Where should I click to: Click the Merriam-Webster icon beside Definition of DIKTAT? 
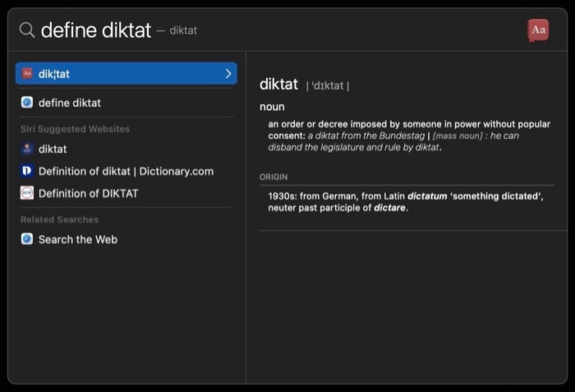[x=27, y=193]
